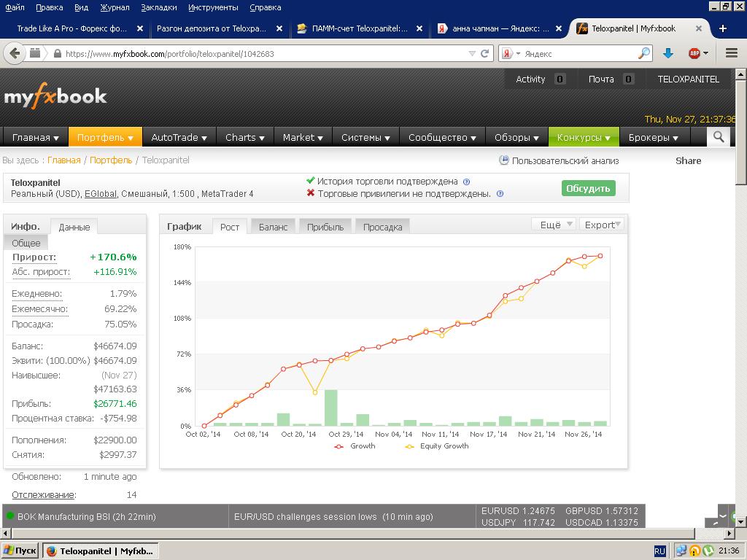Click the Share link
This screenshot has width=747, height=560.
pos(688,160)
